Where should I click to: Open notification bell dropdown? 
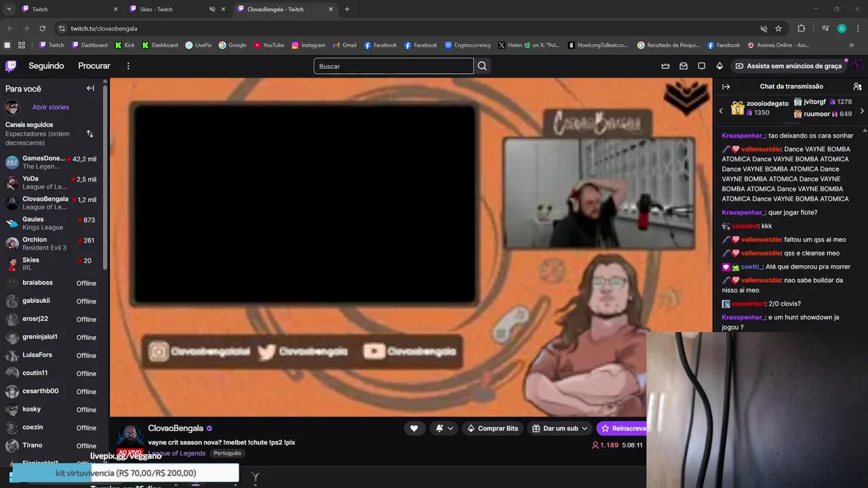tap(443, 428)
